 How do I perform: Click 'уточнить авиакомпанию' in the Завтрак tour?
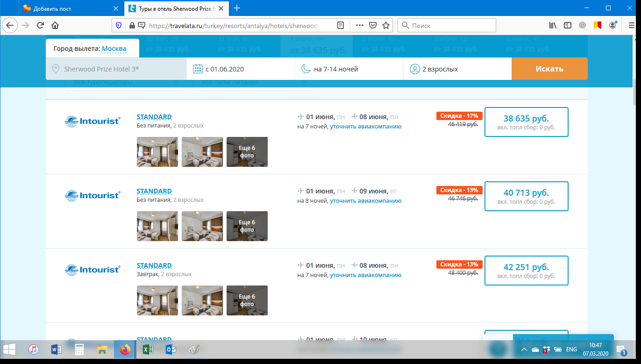coord(366,275)
